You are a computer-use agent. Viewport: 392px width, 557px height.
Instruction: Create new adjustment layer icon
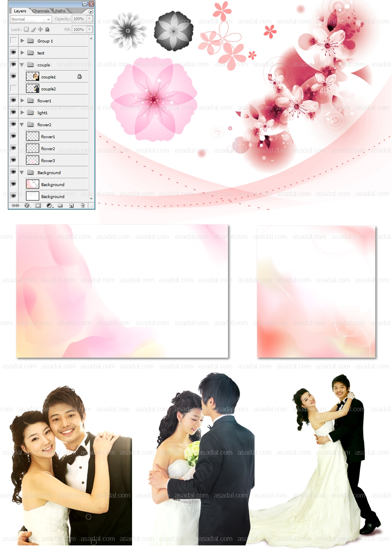click(50, 205)
